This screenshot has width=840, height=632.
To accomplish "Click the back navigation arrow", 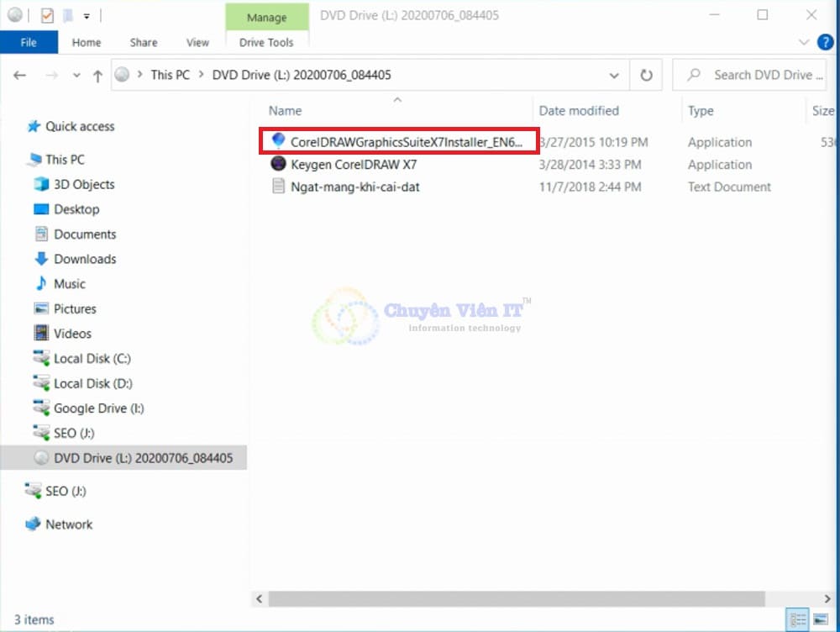I will click(x=19, y=75).
